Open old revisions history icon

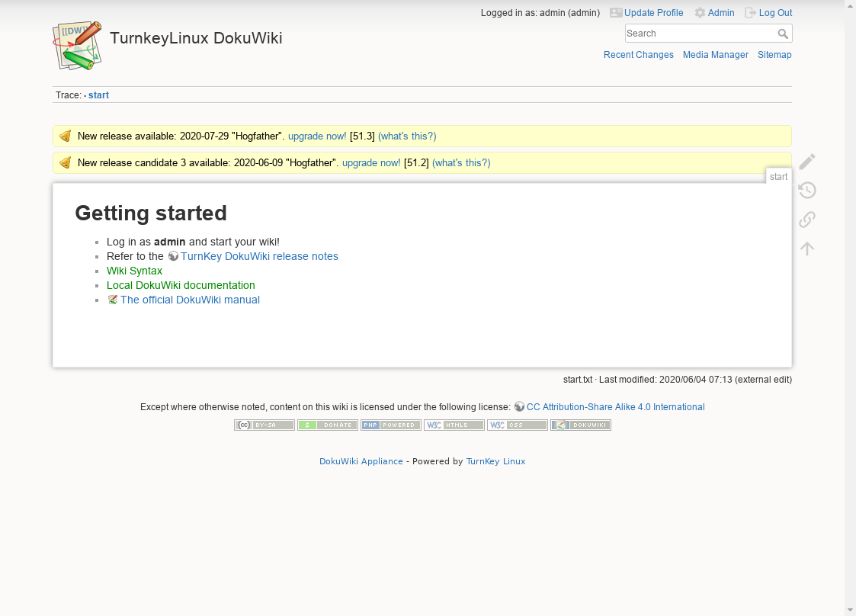point(807,191)
